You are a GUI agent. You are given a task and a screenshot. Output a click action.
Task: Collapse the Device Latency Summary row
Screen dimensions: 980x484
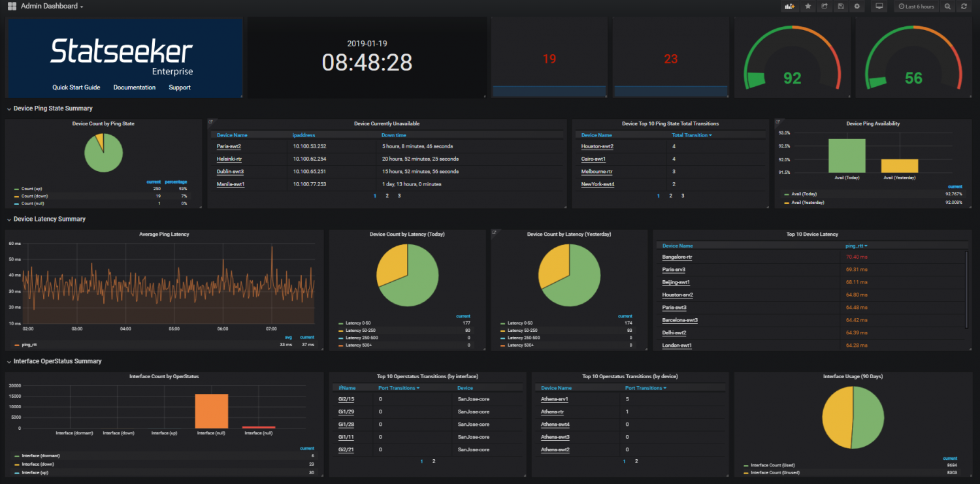point(46,219)
